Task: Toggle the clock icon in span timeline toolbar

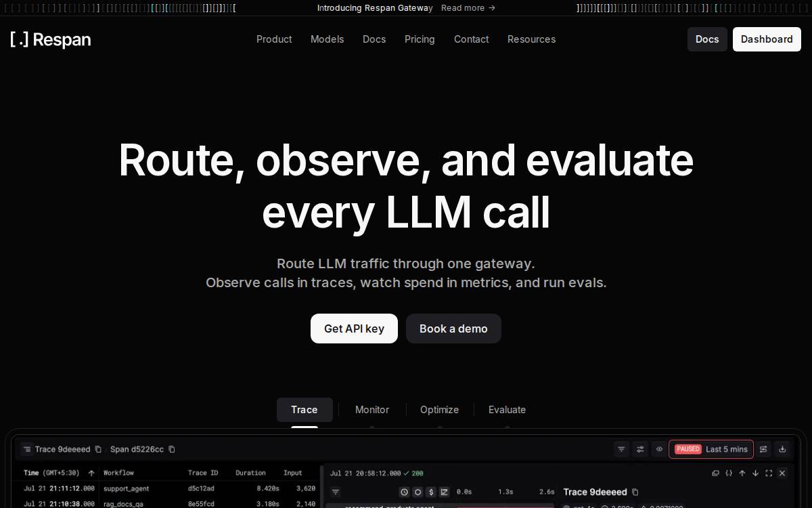Action: point(405,492)
